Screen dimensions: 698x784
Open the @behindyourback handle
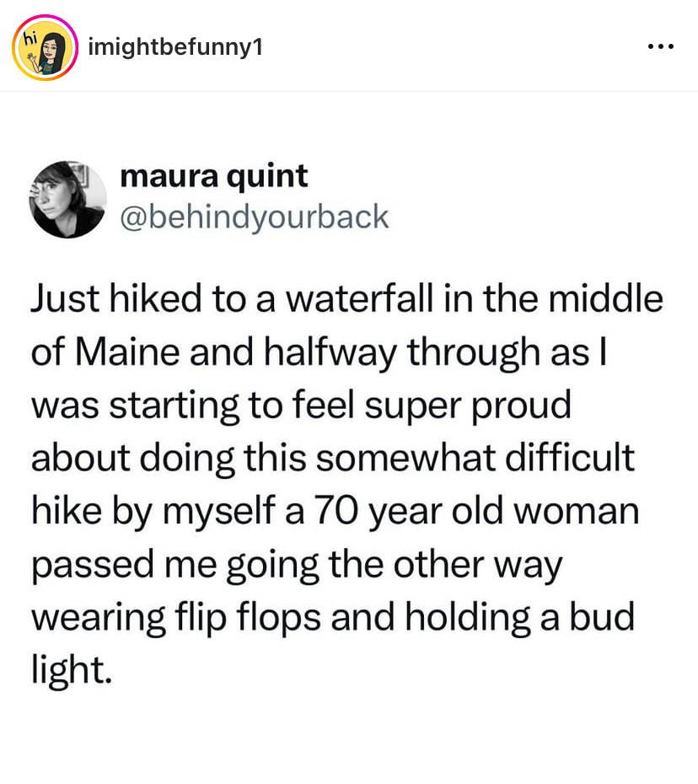coord(255,217)
